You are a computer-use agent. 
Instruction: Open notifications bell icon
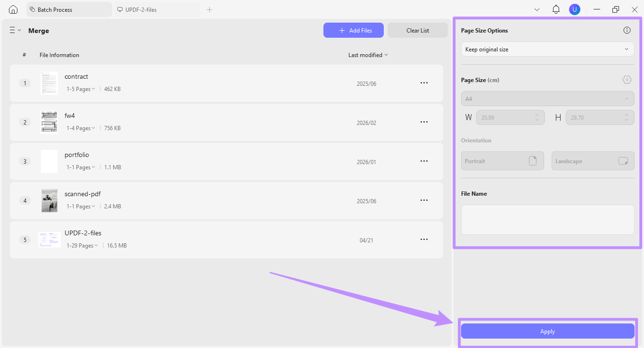tap(556, 9)
